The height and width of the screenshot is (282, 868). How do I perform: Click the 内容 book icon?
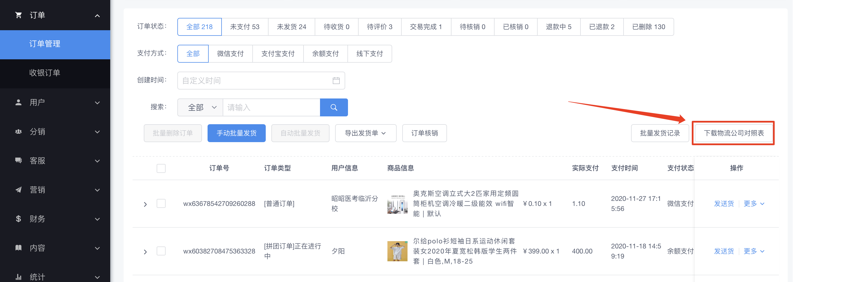click(18, 248)
